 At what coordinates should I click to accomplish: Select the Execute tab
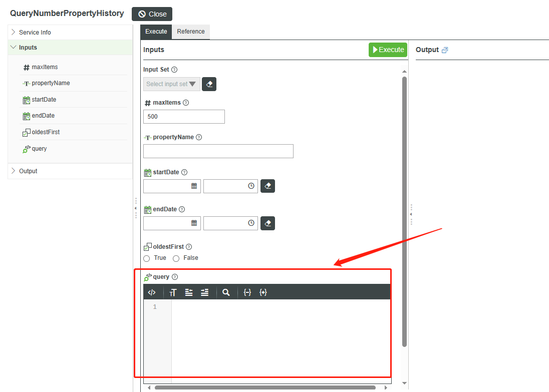coord(156,31)
